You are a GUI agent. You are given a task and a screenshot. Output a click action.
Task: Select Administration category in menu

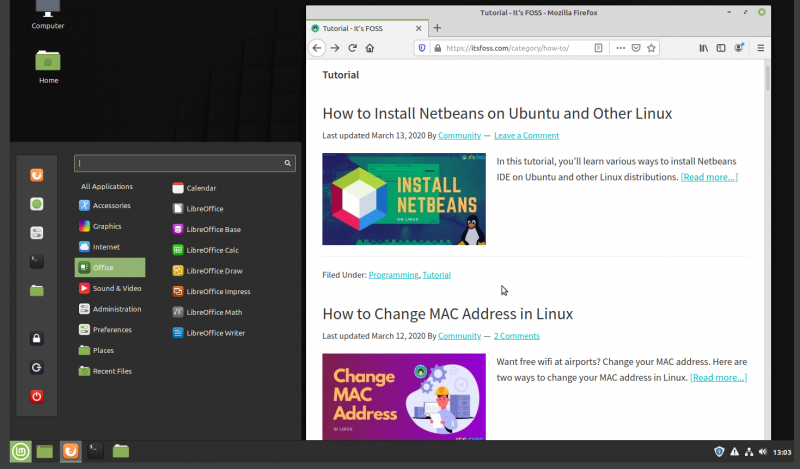pyautogui.click(x=110, y=309)
